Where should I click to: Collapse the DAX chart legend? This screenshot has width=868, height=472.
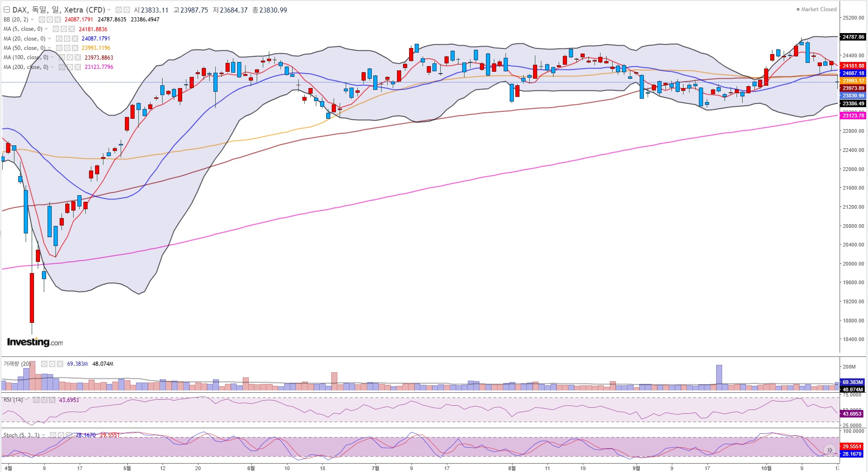pos(7,10)
